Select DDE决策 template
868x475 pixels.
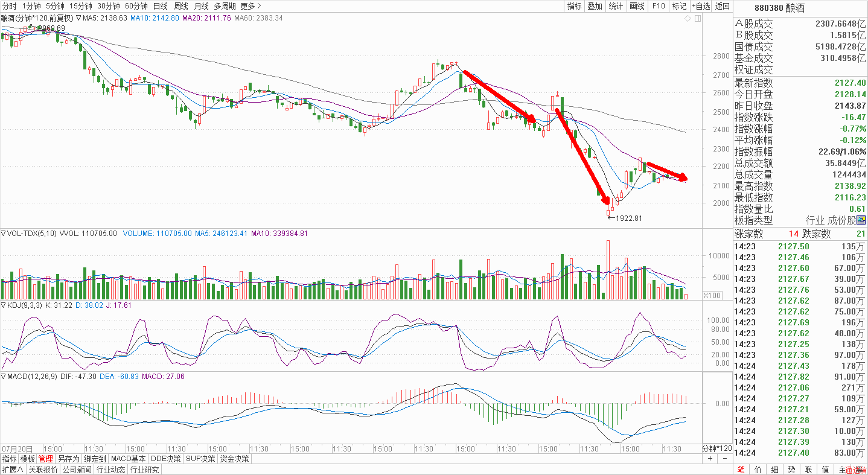click(166, 459)
